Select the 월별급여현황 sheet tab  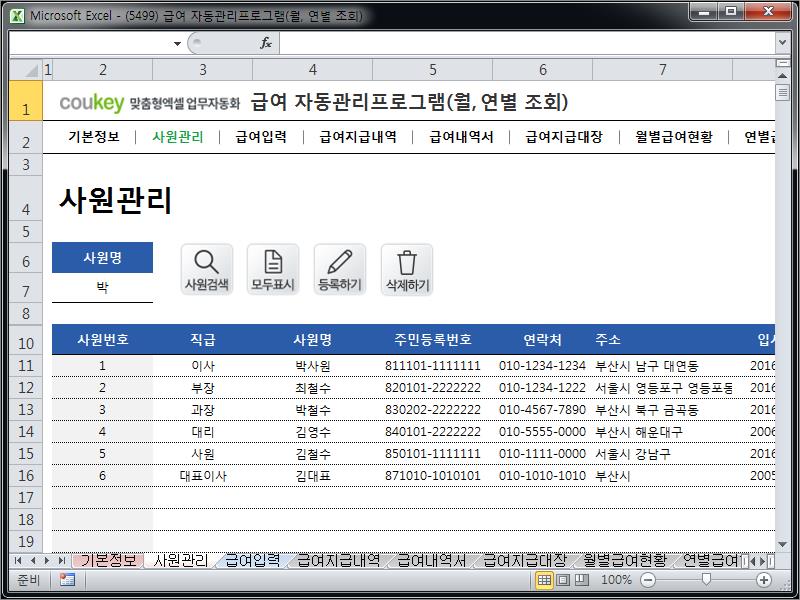[625, 560]
